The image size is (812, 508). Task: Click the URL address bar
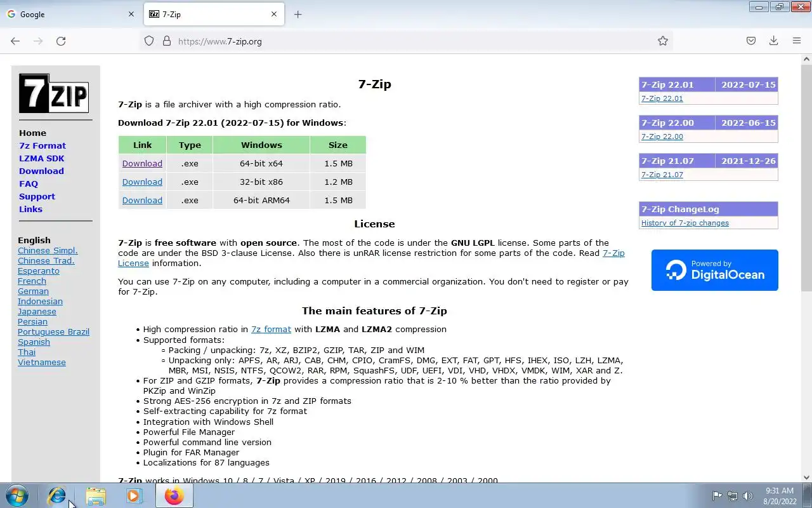[x=406, y=41]
